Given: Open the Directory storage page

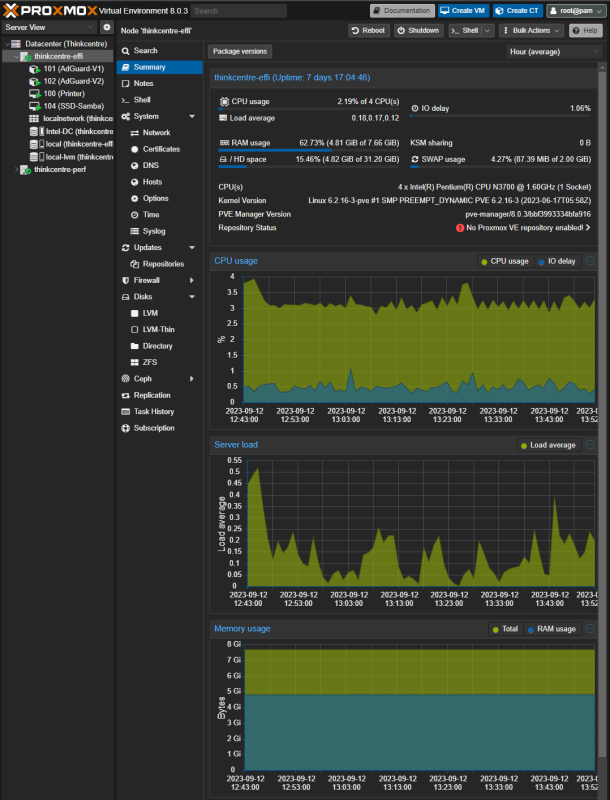Looking at the screenshot, I should pyautogui.click(x=159, y=346).
